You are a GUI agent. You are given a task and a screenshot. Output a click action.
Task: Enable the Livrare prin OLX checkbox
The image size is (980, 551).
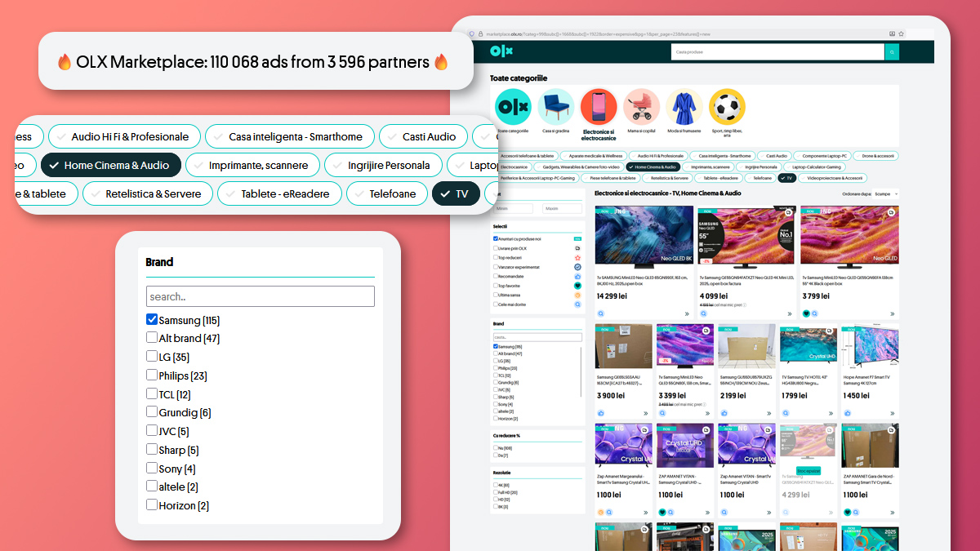496,248
